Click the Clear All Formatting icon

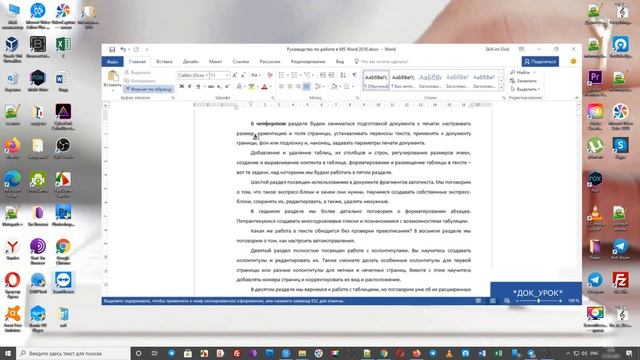coord(270,75)
